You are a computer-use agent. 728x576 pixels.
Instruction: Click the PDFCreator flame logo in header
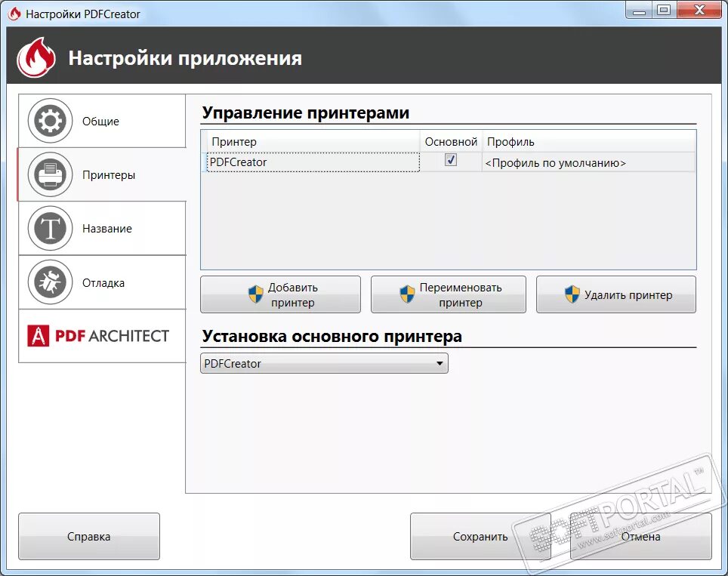[36, 57]
